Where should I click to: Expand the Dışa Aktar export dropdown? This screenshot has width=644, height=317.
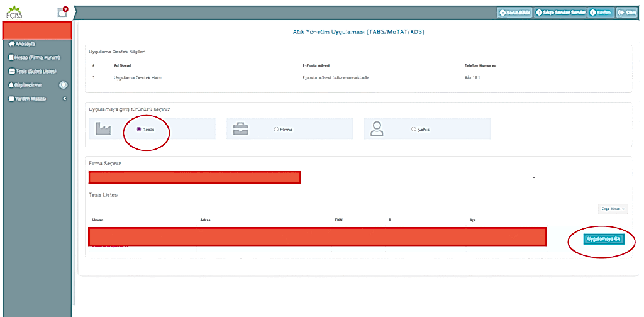coord(613,209)
